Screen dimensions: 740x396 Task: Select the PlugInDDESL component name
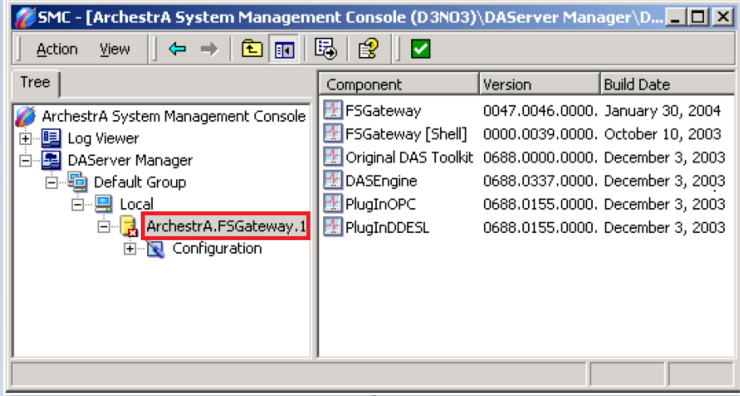[x=387, y=227]
